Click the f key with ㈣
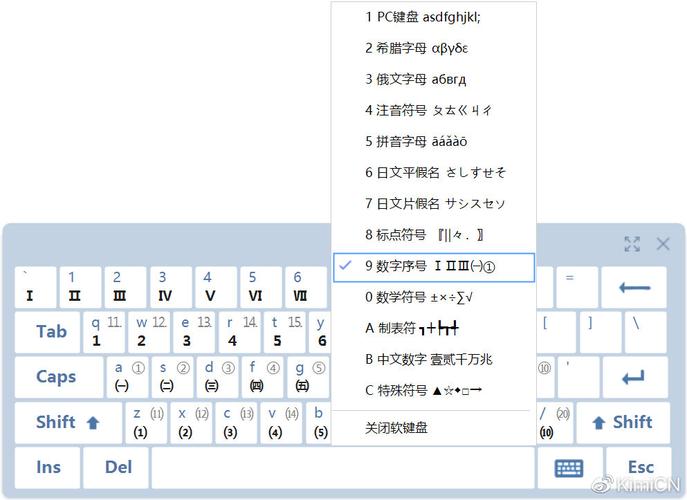Screen dimensions: 687x500 [263, 377]
